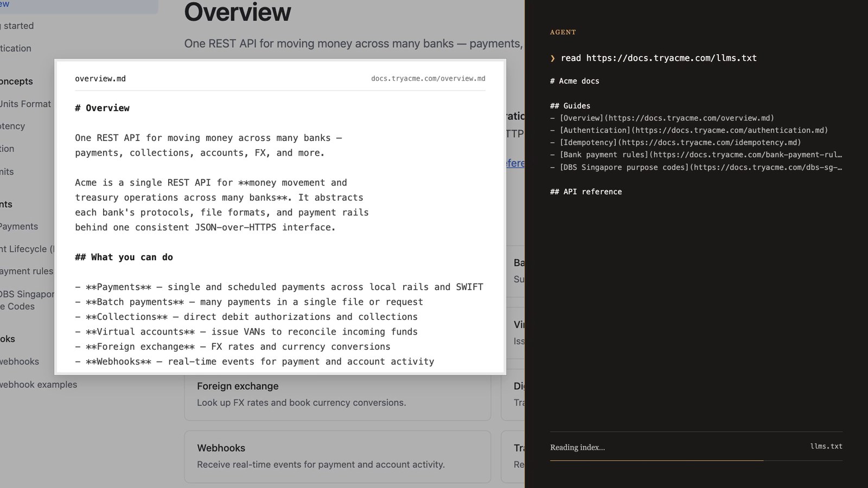
Task: Open the Webhooks card on the docs page
Action: pyautogui.click(x=337, y=457)
